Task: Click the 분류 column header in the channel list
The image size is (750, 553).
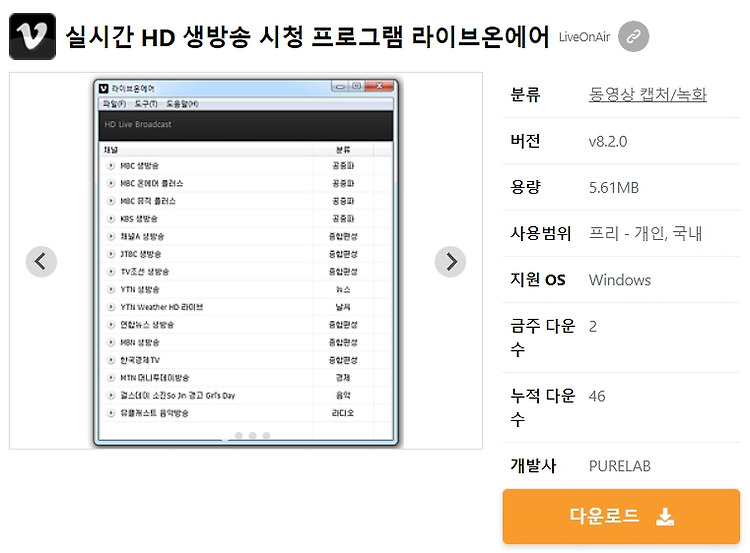Action: (343, 150)
